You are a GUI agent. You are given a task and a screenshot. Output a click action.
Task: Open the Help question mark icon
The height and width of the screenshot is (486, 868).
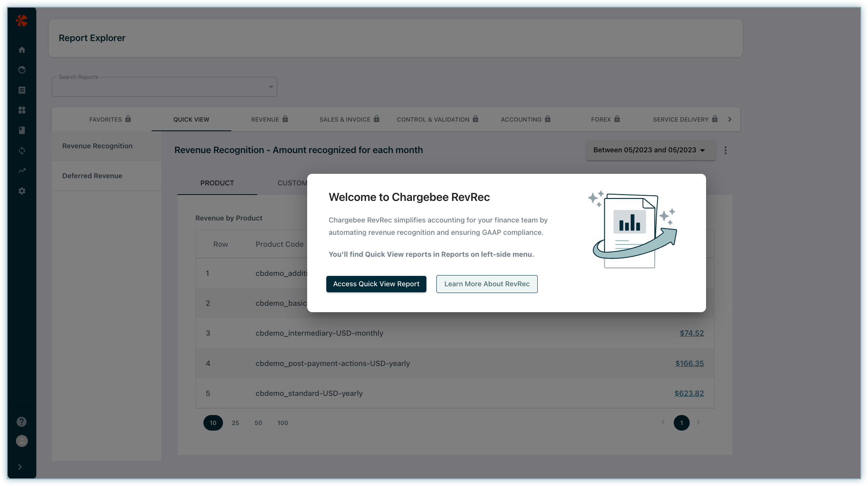pyautogui.click(x=22, y=422)
